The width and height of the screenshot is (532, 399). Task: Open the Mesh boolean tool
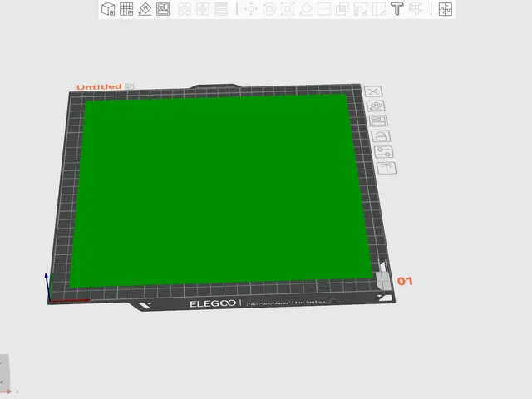pyautogui.click(x=342, y=9)
